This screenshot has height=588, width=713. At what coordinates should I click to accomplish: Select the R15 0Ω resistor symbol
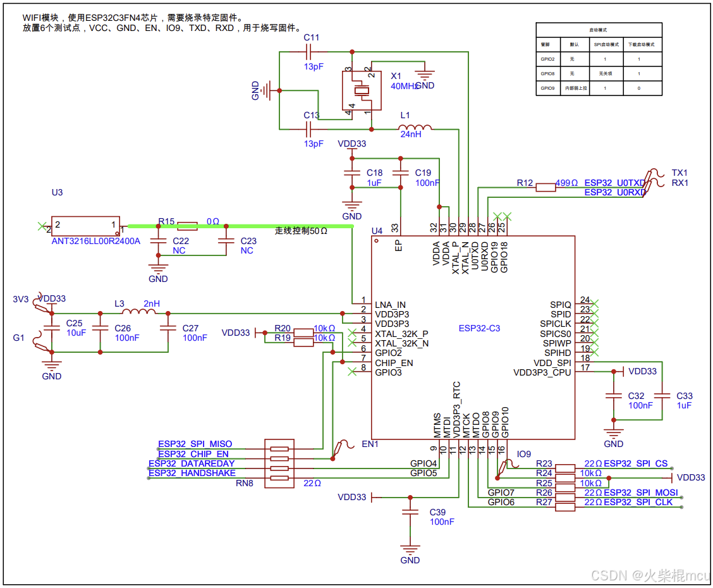pyautogui.click(x=187, y=226)
